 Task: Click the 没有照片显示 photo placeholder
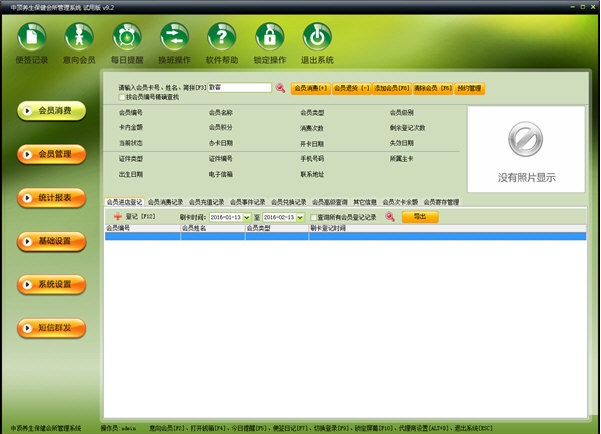[x=526, y=149]
